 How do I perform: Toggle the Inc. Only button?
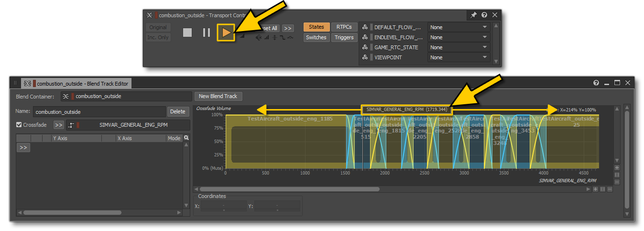pos(158,37)
